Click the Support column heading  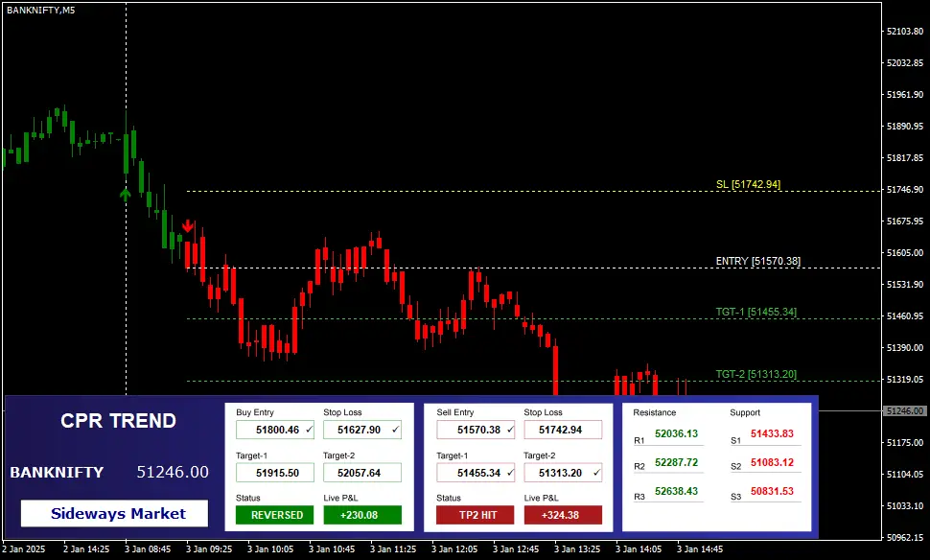click(745, 413)
